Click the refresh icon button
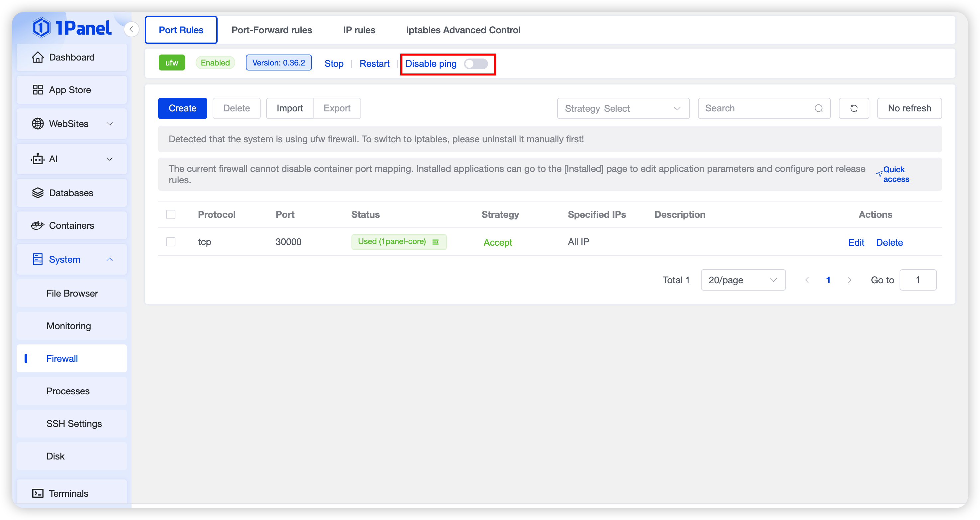Screen dimensions: 980x520 tap(854, 108)
